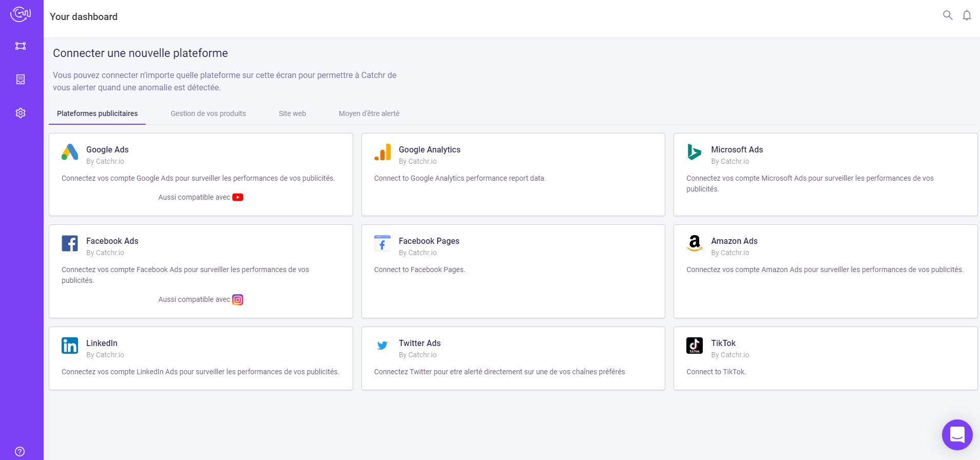Click 'Connectez vos compte Google Ads' description

click(x=198, y=178)
